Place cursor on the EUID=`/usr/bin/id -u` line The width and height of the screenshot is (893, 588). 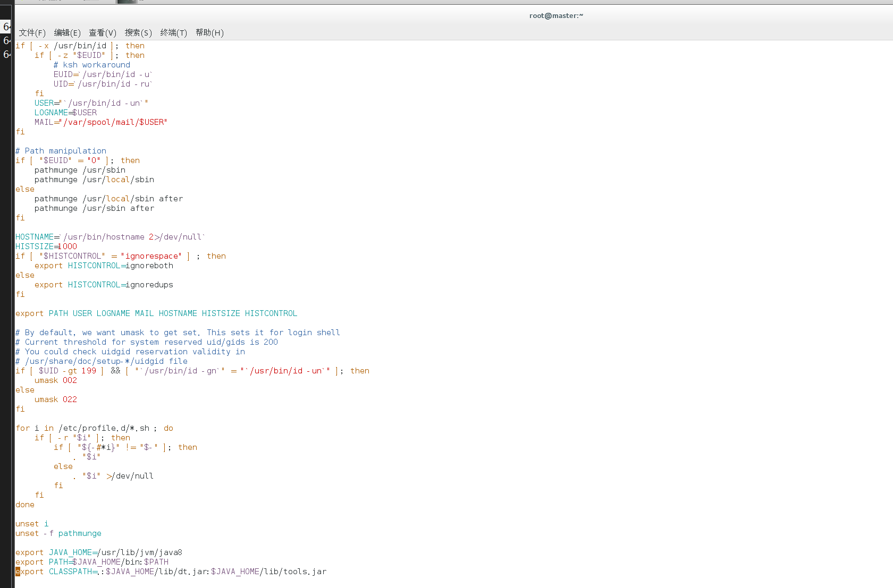click(x=103, y=74)
